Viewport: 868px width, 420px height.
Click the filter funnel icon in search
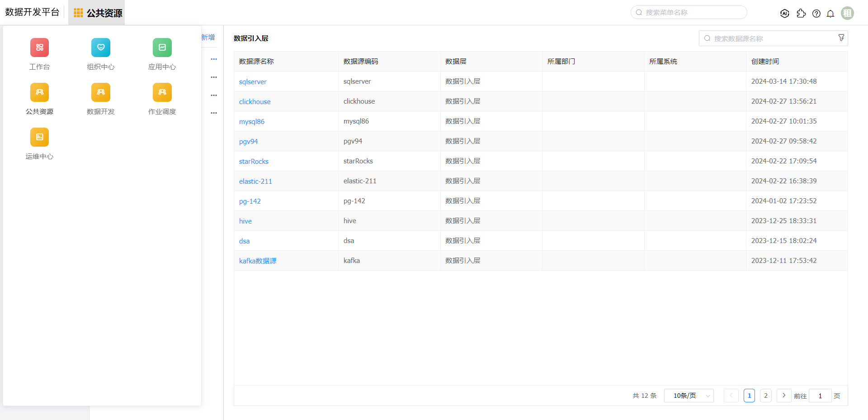coord(841,38)
